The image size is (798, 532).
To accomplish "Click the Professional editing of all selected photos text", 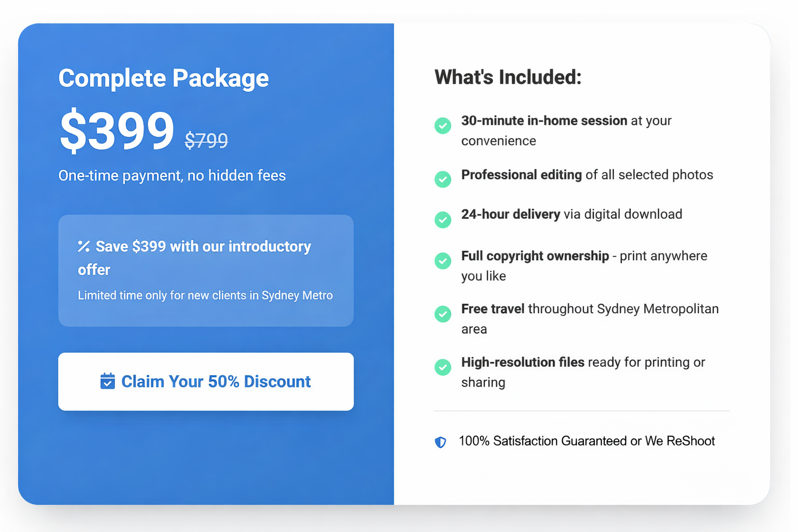I will [587, 175].
